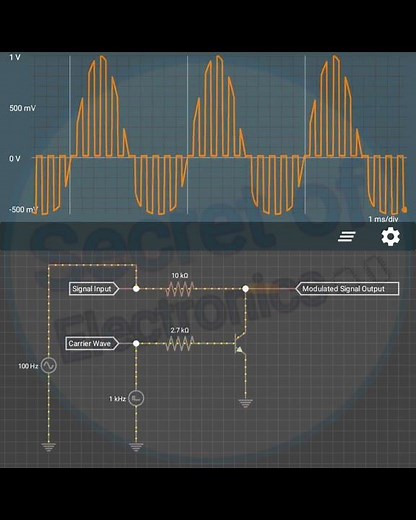Select the Carrier Wave label
The image size is (416, 520).
(x=92, y=343)
